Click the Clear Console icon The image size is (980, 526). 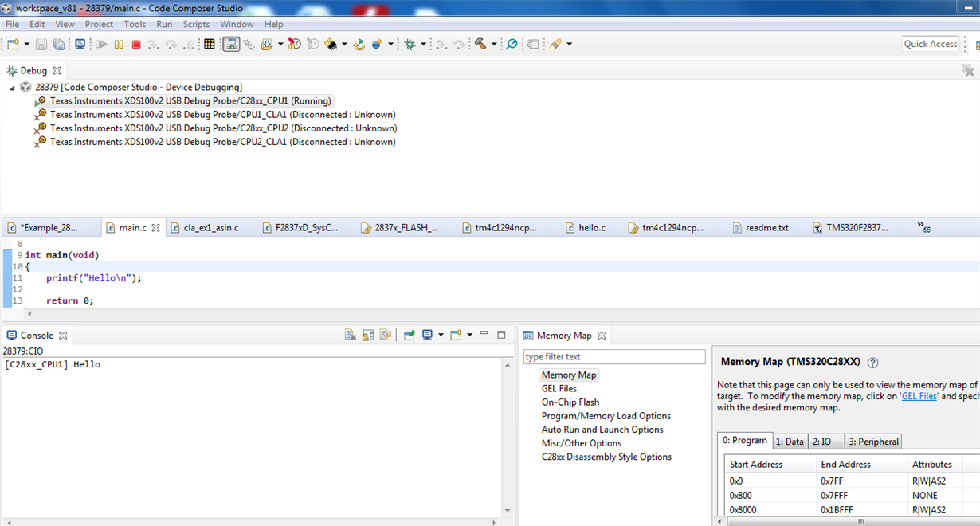(350, 336)
